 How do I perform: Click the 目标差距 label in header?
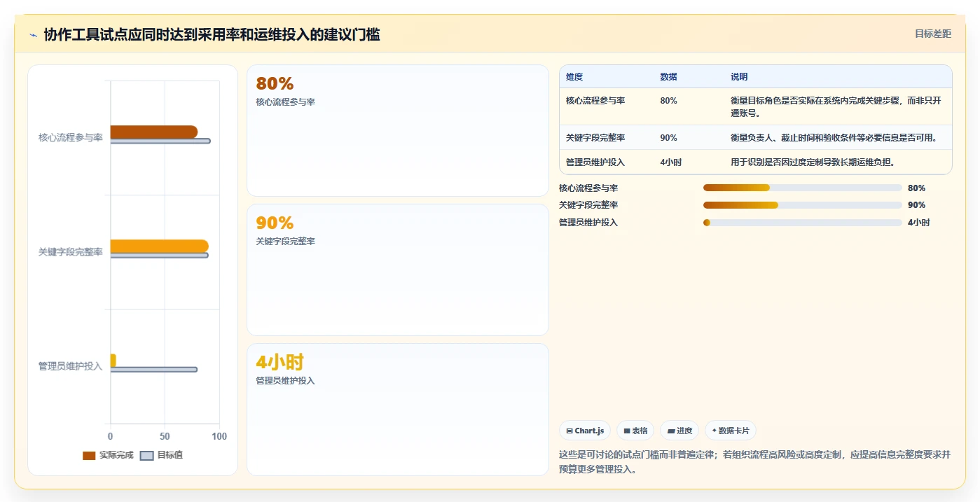coord(932,34)
